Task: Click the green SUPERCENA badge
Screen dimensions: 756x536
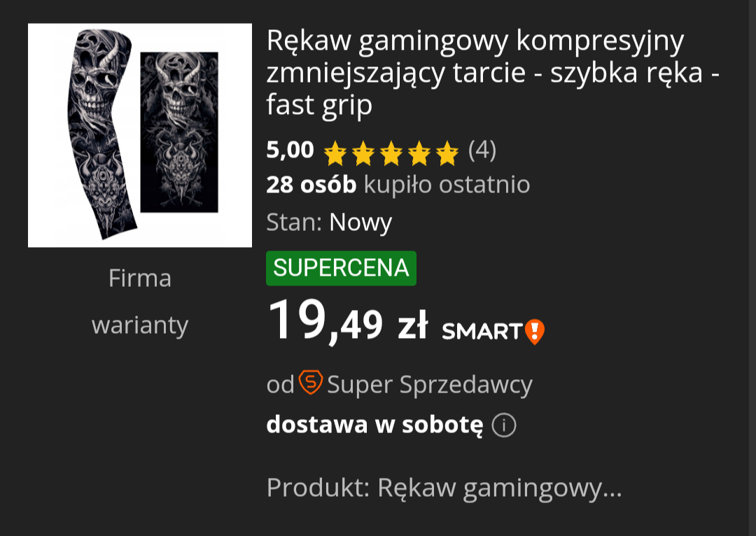Action: click(341, 268)
